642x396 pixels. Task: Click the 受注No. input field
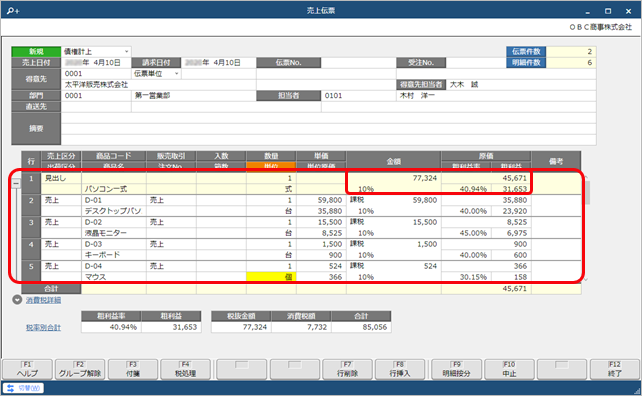(x=476, y=63)
